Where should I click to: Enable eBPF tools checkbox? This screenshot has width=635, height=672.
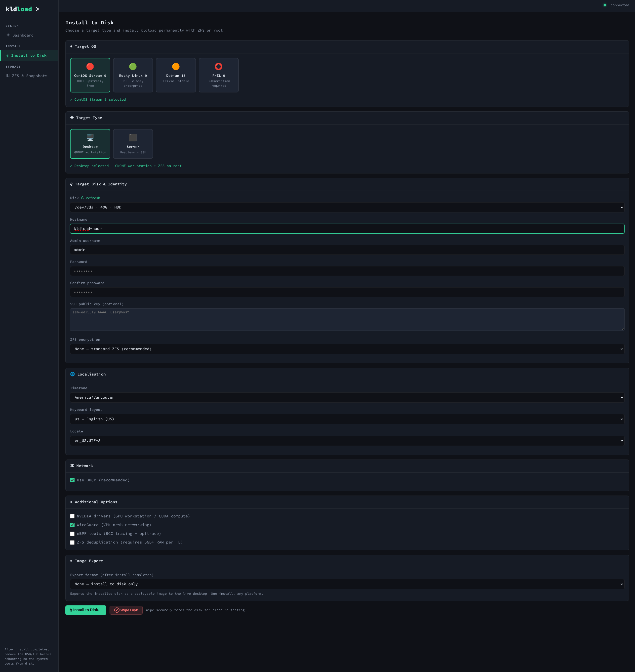click(x=72, y=534)
